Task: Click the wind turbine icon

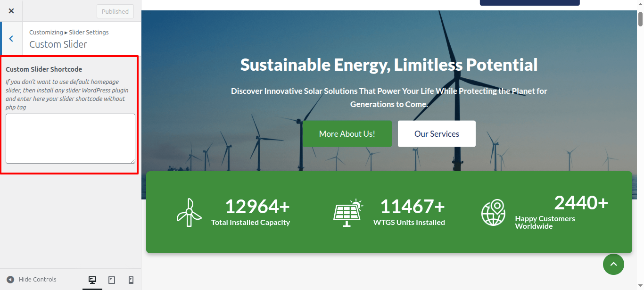Action: pyautogui.click(x=189, y=212)
